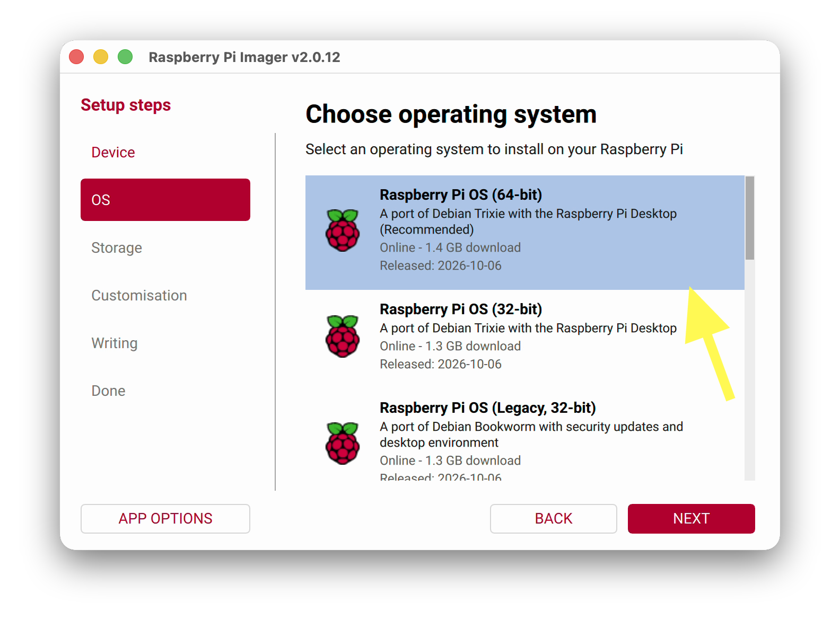Image resolution: width=840 pixels, height=629 pixels.
Task: Minimize the Imager window with yellow button
Action: tap(101, 57)
